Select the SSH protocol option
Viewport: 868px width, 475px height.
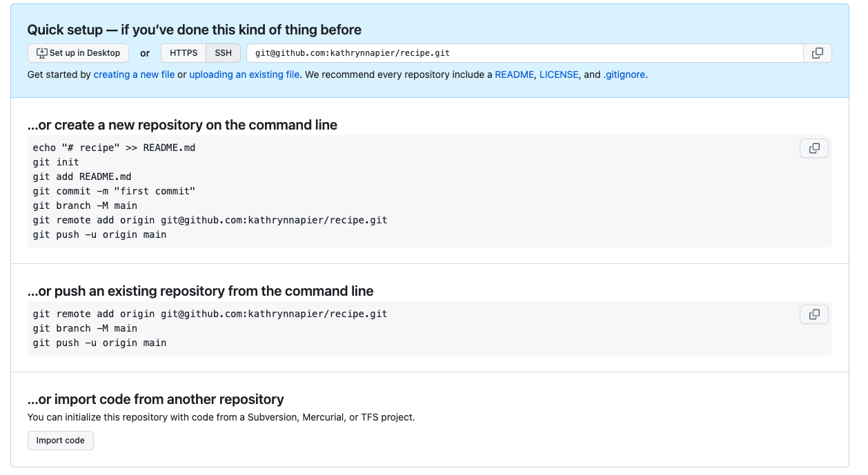tap(224, 53)
